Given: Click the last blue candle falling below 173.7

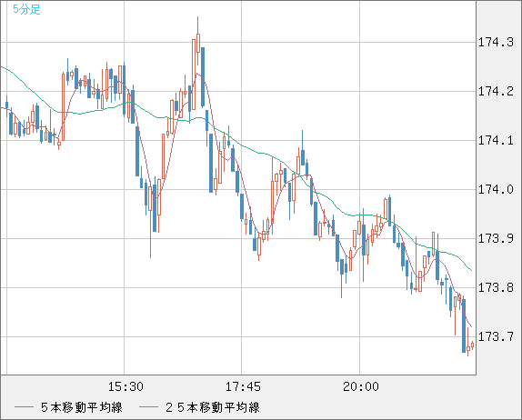Looking at the screenshot, I should coord(464,325).
